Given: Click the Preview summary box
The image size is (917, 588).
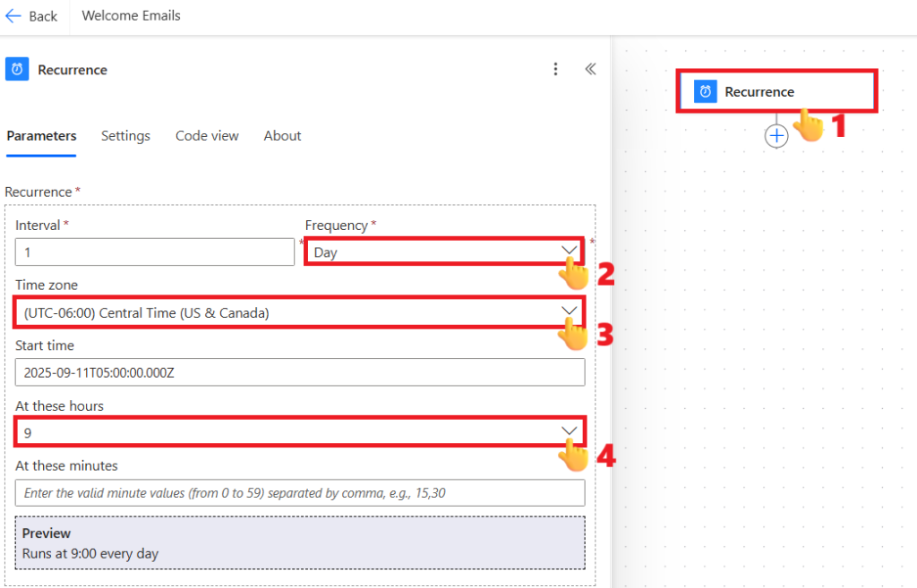Looking at the screenshot, I should tap(299, 542).
